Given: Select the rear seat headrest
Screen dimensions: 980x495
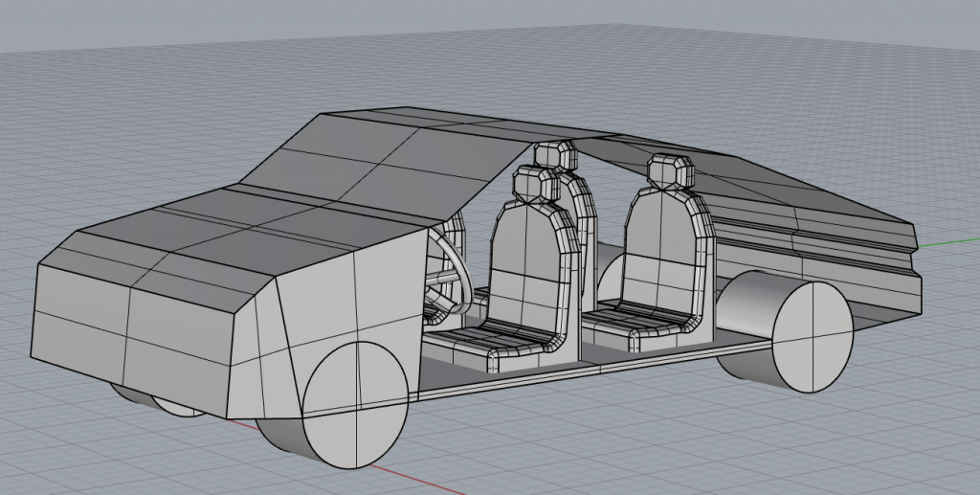Looking at the screenshot, I should pos(670,170).
